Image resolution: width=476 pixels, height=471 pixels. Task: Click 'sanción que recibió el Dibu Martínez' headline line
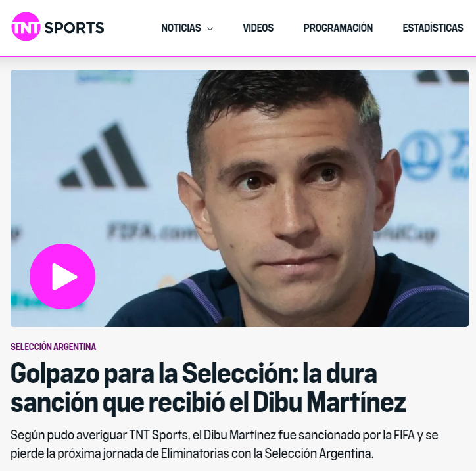pos(208,403)
